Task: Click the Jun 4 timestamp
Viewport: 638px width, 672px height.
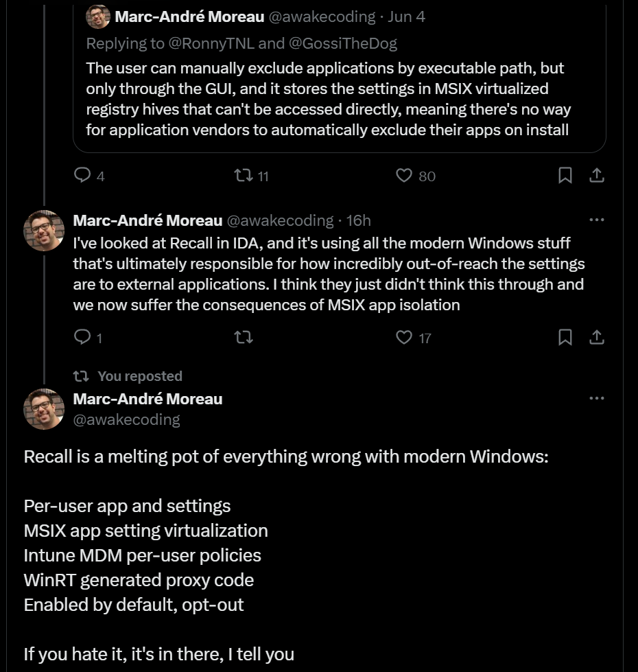Action: (x=407, y=17)
